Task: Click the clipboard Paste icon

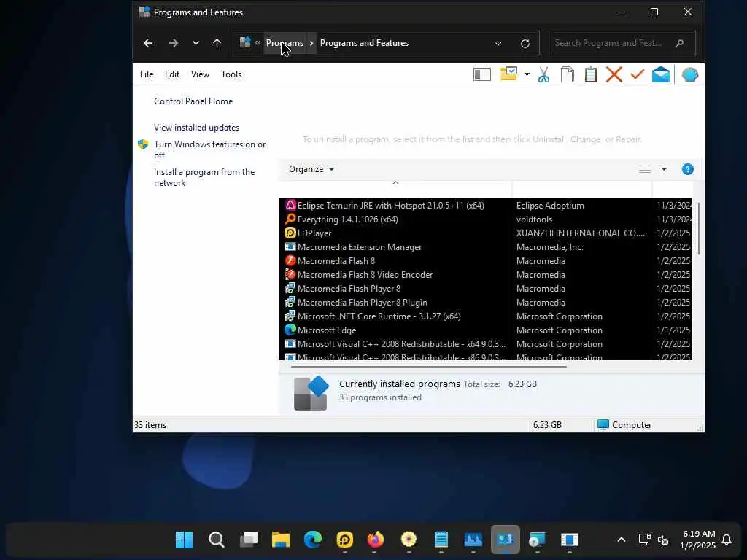Action: click(591, 74)
